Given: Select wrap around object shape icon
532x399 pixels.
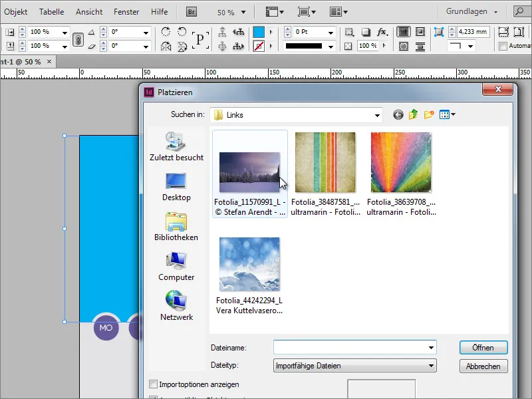Looking at the screenshot, I should point(404,46).
